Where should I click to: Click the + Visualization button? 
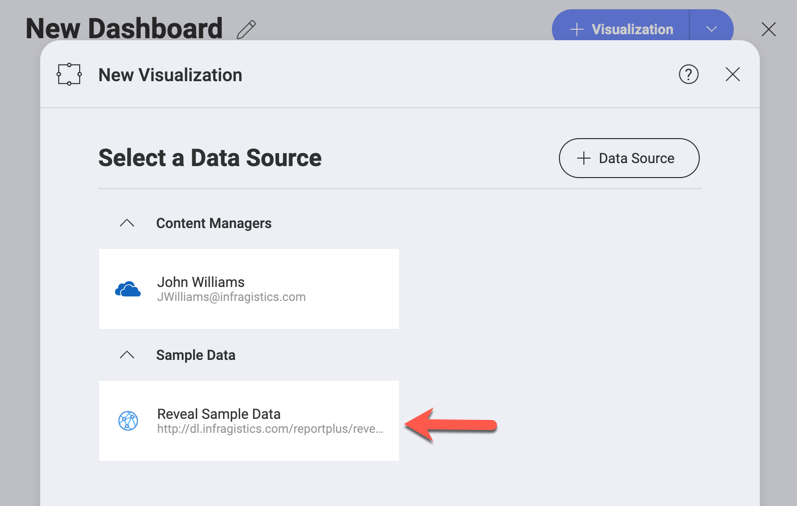[x=621, y=29]
